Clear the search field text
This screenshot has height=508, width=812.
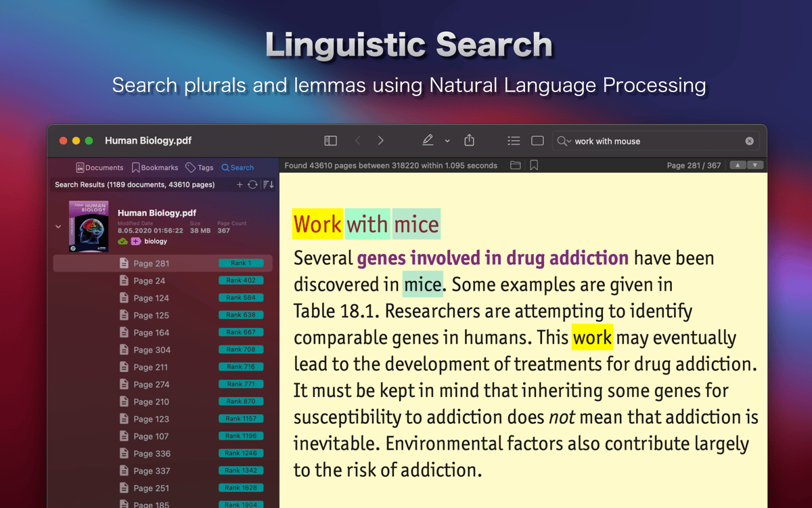[749, 141]
